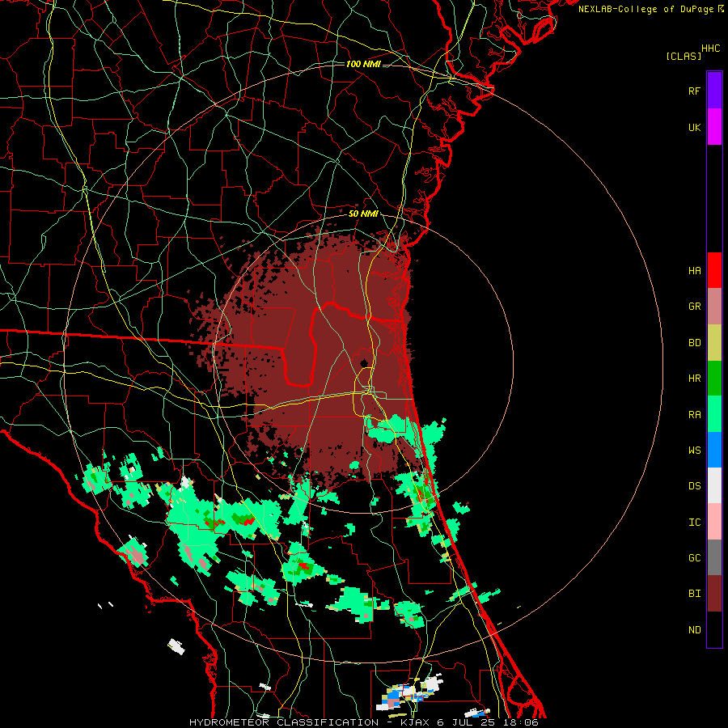Click the "GR" legend label

[694, 306]
